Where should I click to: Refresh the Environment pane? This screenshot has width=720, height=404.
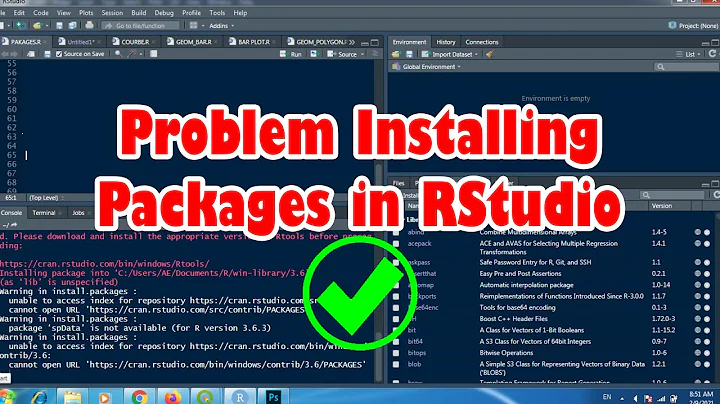pos(713,54)
